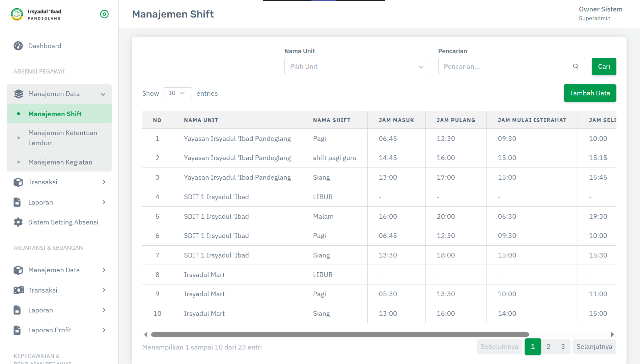Click Transaksi box icon under Absensi

tap(18, 182)
